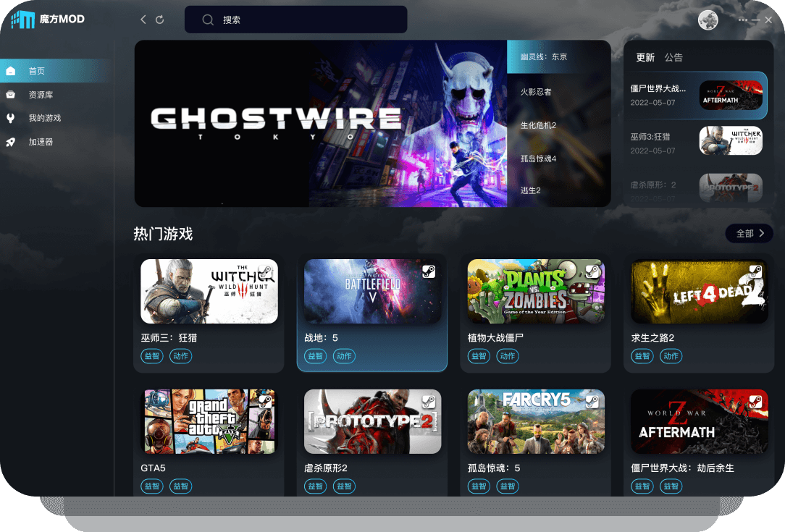
Task: Click the 魔方MOD logo icon
Action: [x=22, y=20]
